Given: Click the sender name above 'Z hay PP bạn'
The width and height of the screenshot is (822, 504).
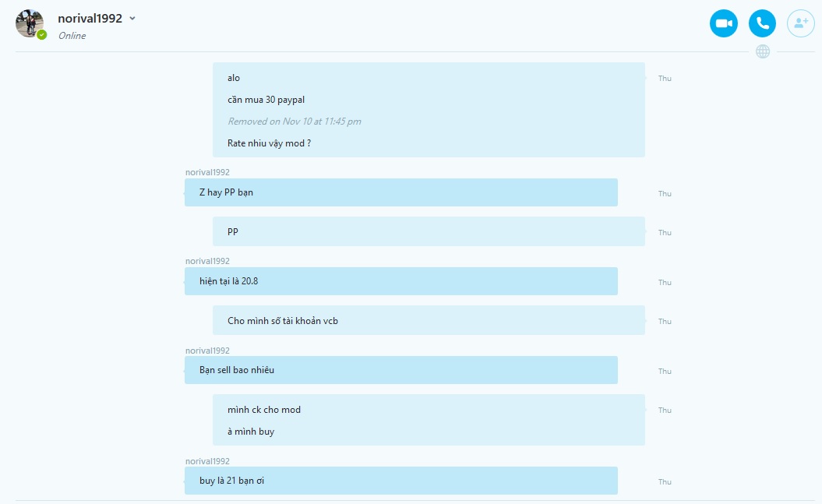Looking at the screenshot, I should pyautogui.click(x=207, y=172).
